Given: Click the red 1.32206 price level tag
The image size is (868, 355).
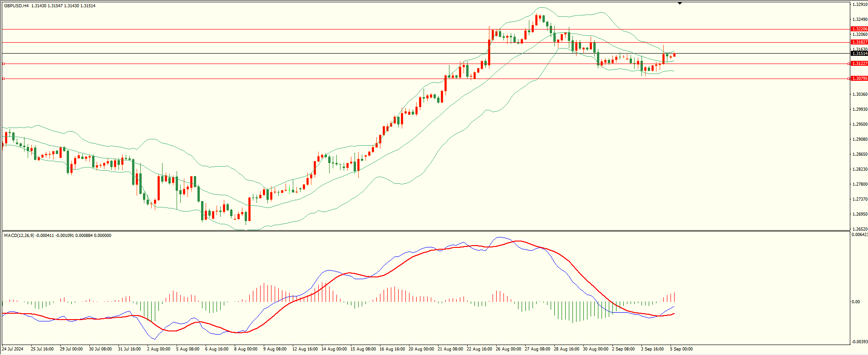Looking at the screenshot, I should tap(859, 29).
